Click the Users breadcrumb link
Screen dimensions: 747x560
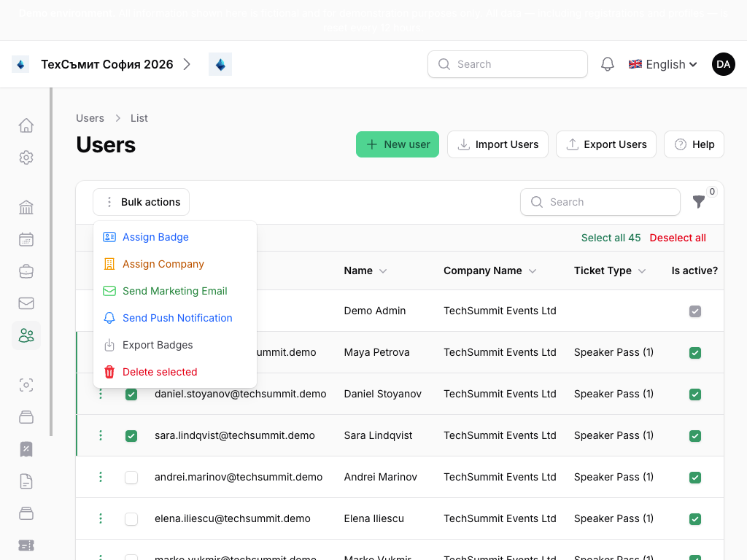coord(90,118)
